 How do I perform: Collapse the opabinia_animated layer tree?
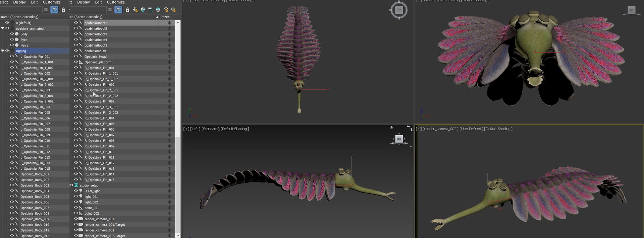[2, 28]
